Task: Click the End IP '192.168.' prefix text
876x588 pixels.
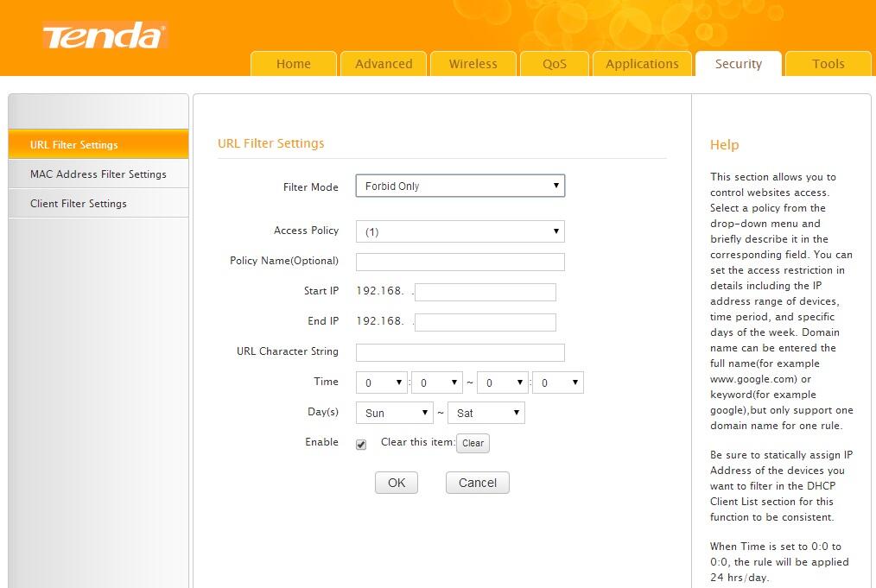Action: pyautogui.click(x=380, y=321)
